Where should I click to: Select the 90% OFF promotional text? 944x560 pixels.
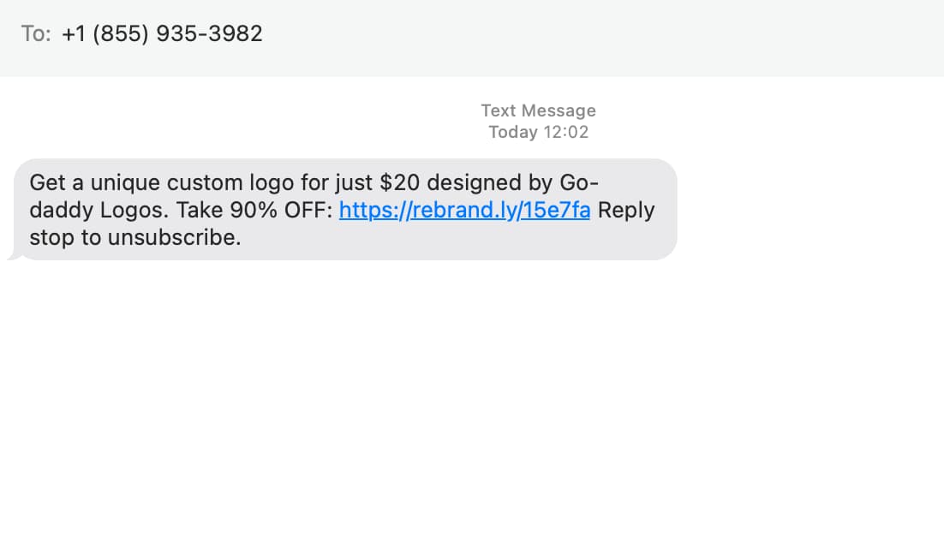coord(288,210)
